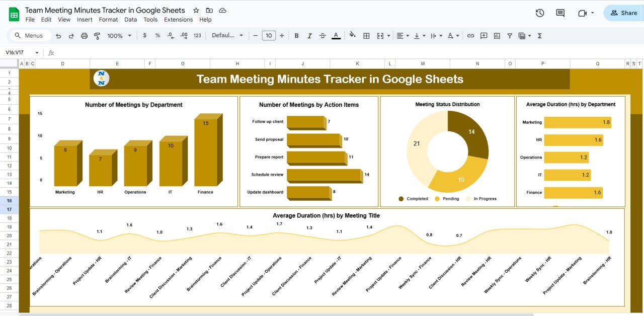The width and height of the screenshot is (644, 316).
Task: Open the Data menu
Action: point(130,19)
